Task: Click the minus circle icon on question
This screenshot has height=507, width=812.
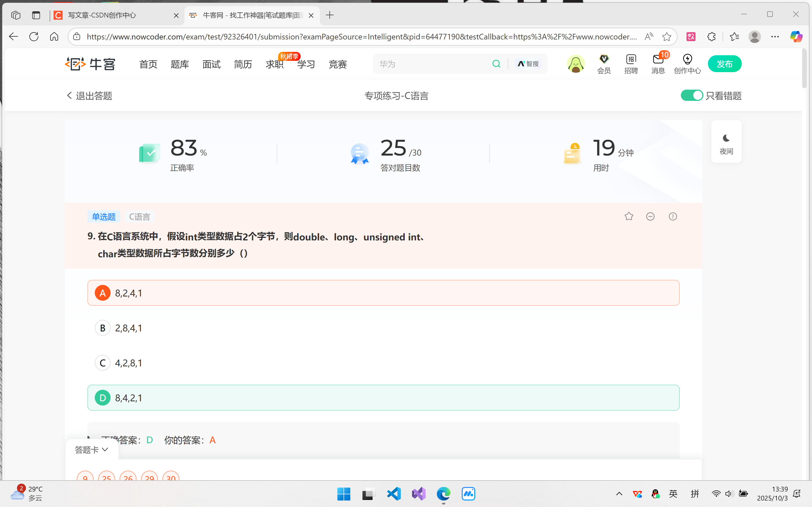Action: tap(650, 216)
